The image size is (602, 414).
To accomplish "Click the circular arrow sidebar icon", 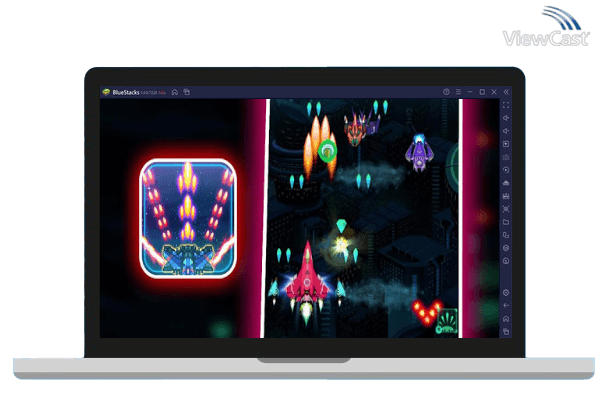I will pos(506,261).
